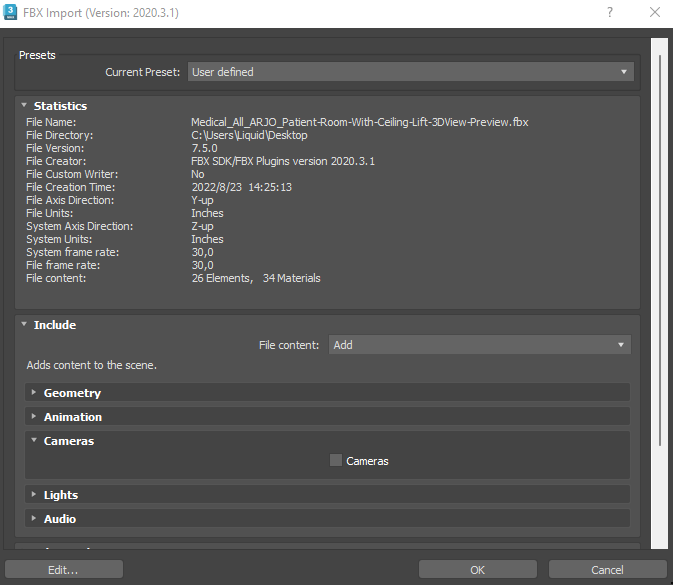The height and width of the screenshot is (585, 673).
Task: Click the 3ds Max app icon in title bar
Action: click(x=10, y=12)
